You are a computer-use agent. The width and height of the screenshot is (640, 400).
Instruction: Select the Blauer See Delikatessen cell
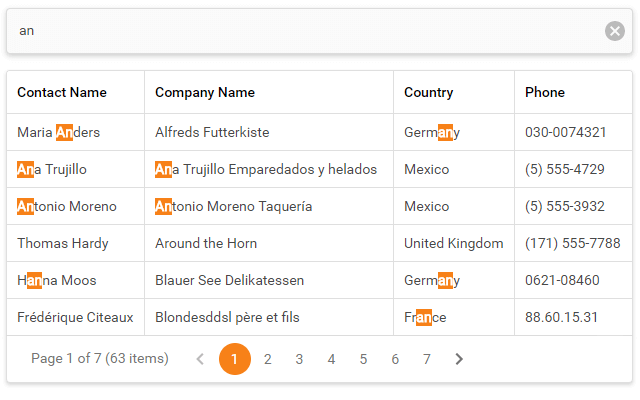[x=230, y=280]
